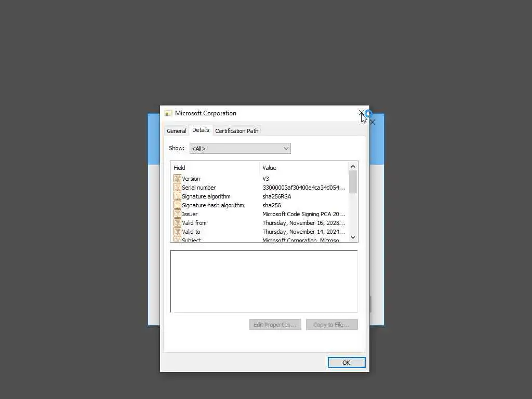Select the Issuer row text
Screen dimensions: 532x399
[190, 214]
